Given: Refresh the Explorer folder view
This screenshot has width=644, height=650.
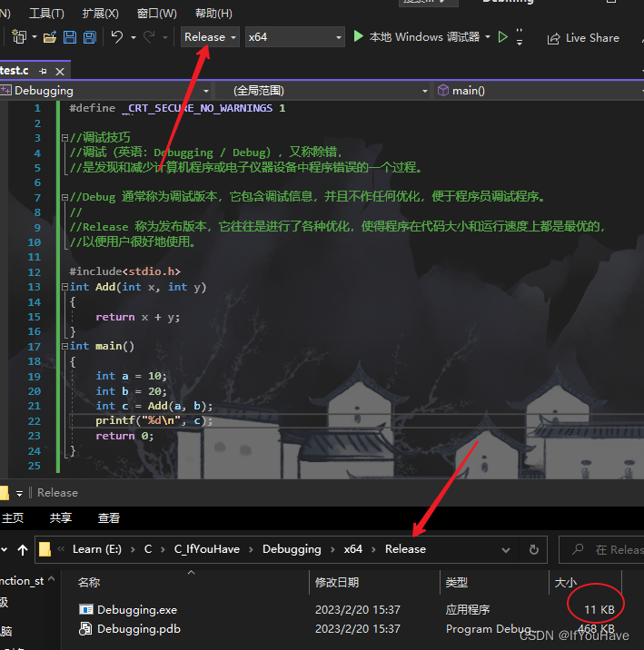Looking at the screenshot, I should click(534, 549).
